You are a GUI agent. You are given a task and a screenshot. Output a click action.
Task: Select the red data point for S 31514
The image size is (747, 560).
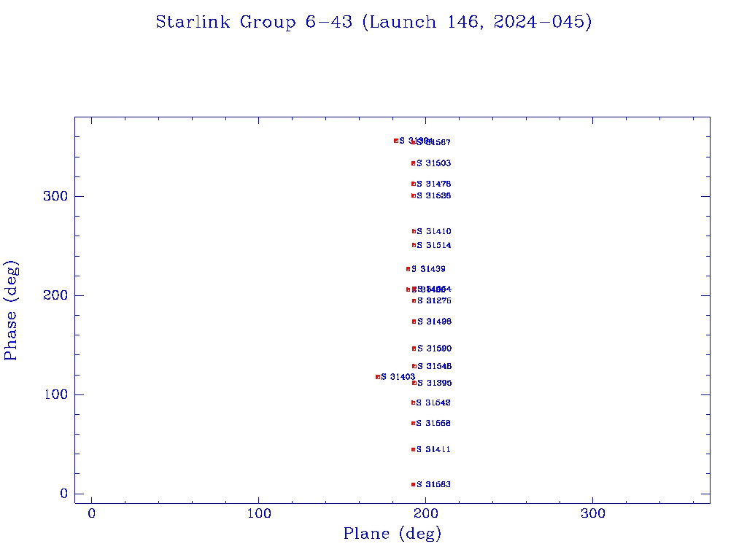point(414,245)
